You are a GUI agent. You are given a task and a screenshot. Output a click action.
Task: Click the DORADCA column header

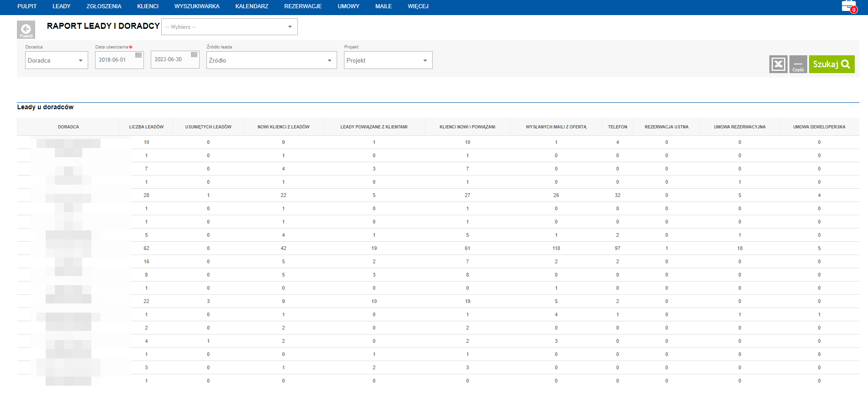tap(69, 127)
